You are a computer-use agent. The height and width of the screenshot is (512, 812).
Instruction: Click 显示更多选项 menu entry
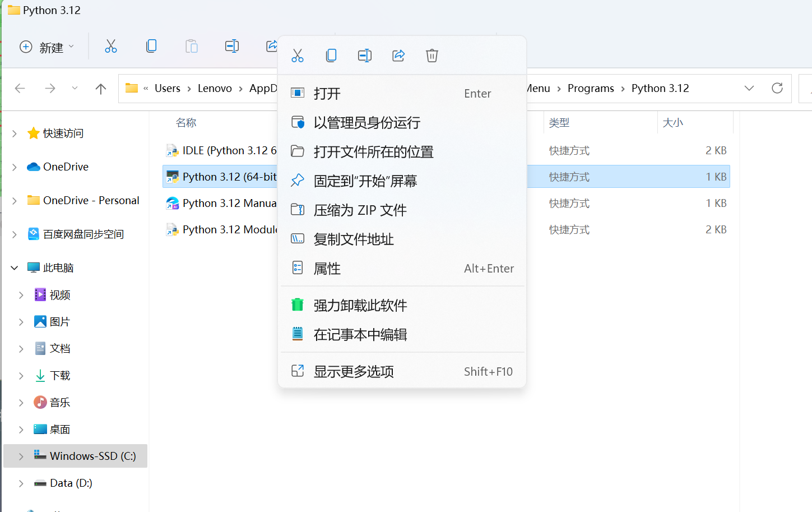(402, 372)
